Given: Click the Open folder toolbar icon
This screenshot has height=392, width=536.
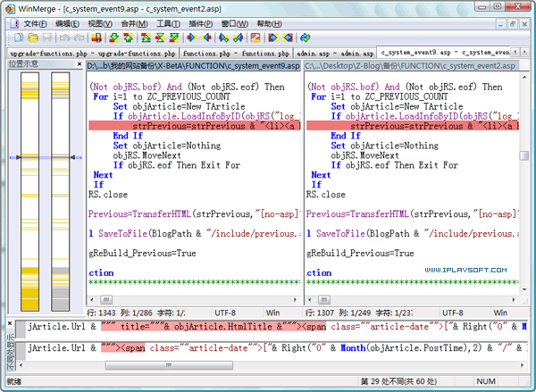Looking at the screenshot, I should point(32,38).
